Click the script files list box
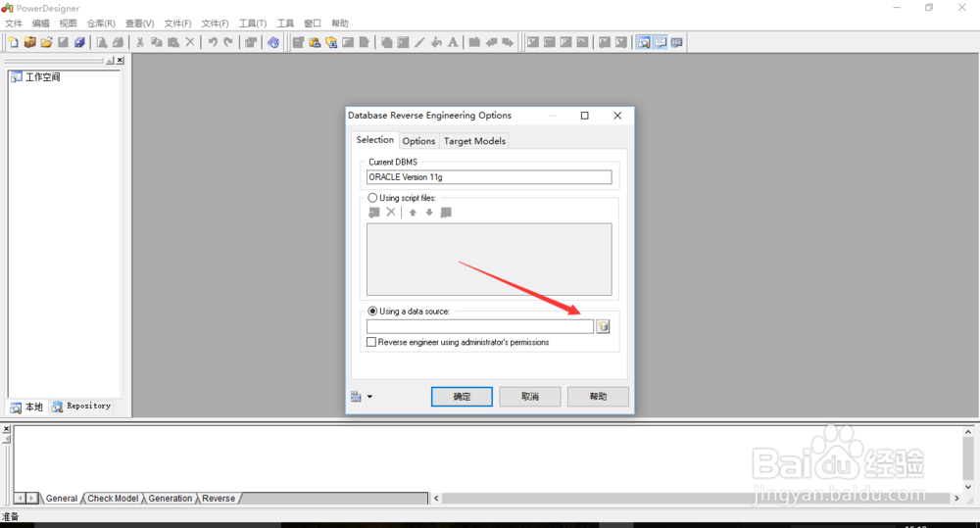980x528 pixels. [x=489, y=260]
